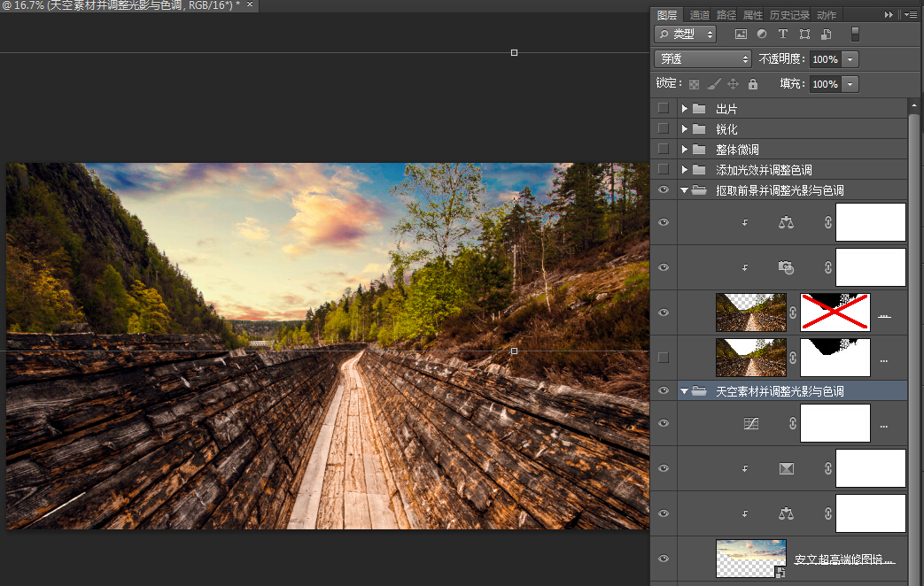Hide the 安文超高端修图培 sky layer

[x=664, y=559]
